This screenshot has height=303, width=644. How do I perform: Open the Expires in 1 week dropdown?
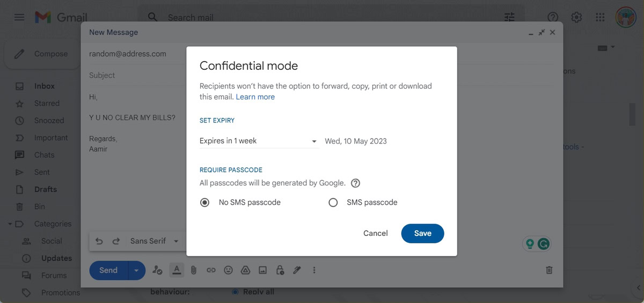258,141
